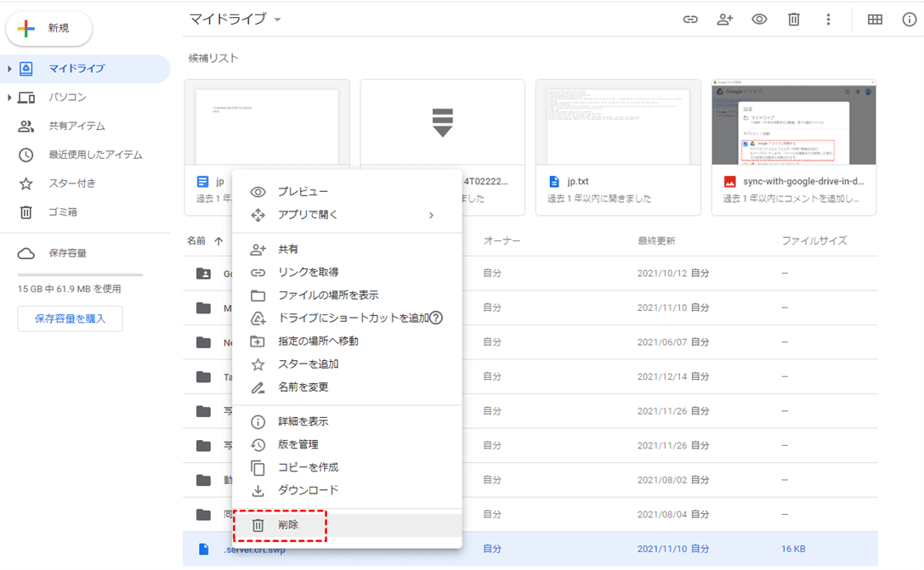This screenshot has height=570, width=924.
Task: Choose 共有 in context menu
Action: [347, 249]
